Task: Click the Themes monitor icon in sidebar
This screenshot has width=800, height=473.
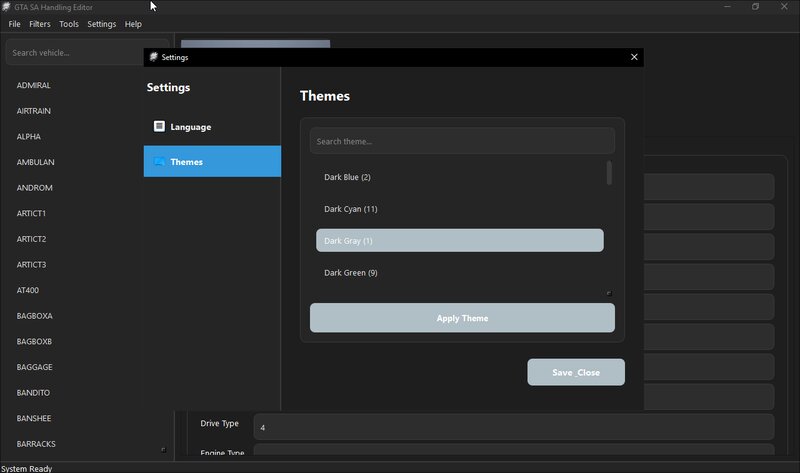Action: 159,162
